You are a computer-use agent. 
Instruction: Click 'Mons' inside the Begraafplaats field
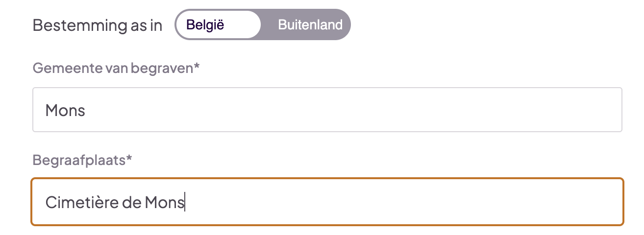pos(164,202)
